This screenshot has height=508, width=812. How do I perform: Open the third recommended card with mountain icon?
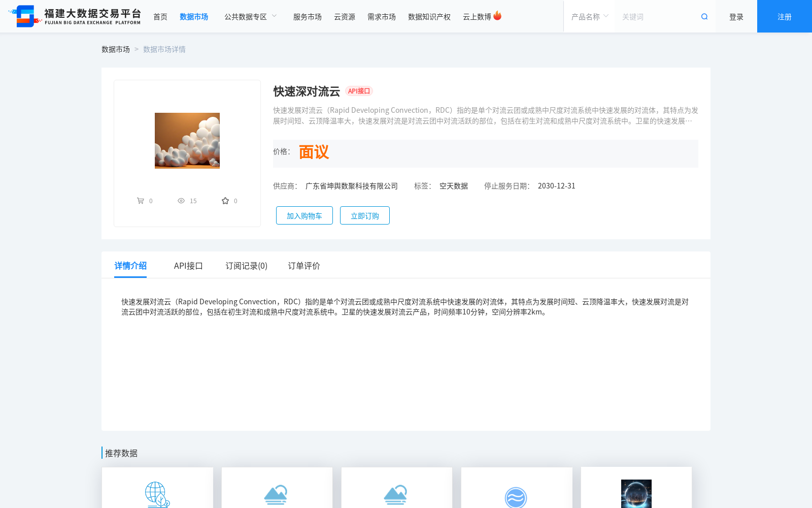(397, 488)
